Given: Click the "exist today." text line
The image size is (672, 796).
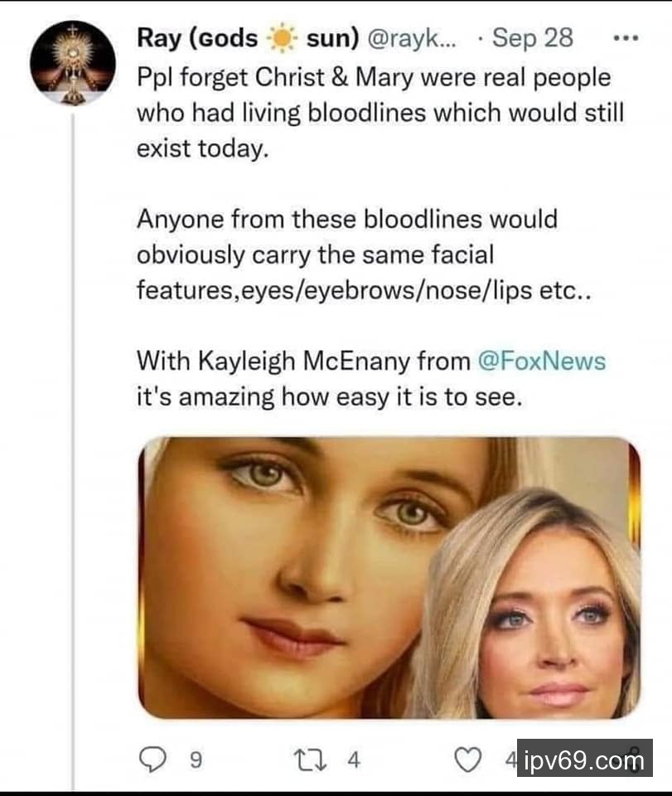Looking at the screenshot, I should (203, 148).
